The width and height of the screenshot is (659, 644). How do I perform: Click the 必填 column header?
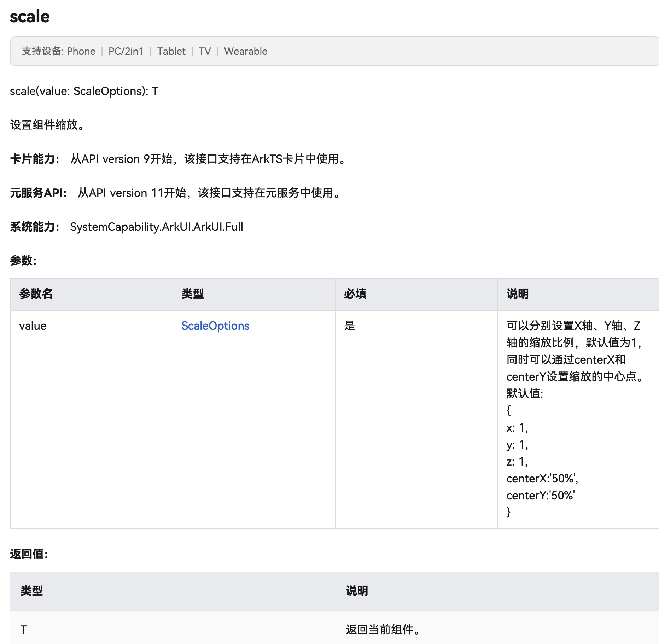coord(355,294)
